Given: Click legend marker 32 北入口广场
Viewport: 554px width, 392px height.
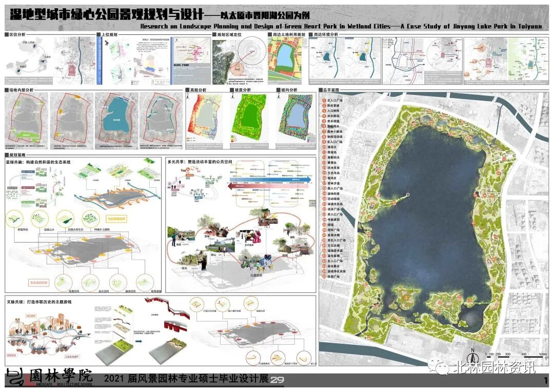Looking at the screenshot, I should [x=324, y=261].
